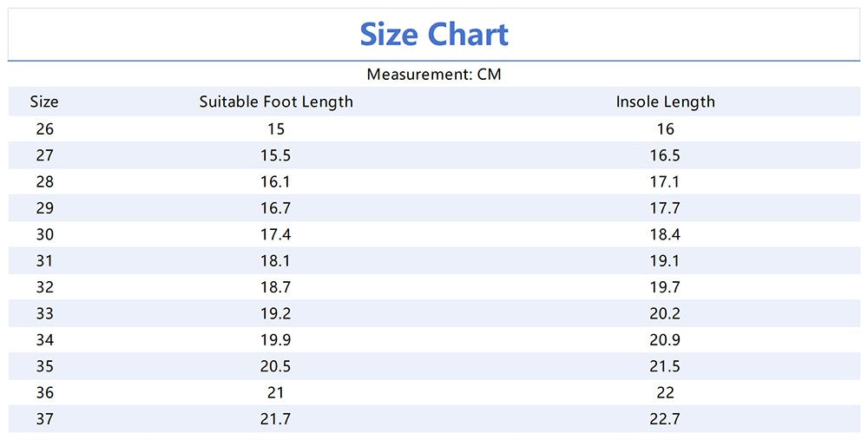The width and height of the screenshot is (868, 440).
Task: Select the Suitable Foot Length header
Action: click(x=276, y=102)
